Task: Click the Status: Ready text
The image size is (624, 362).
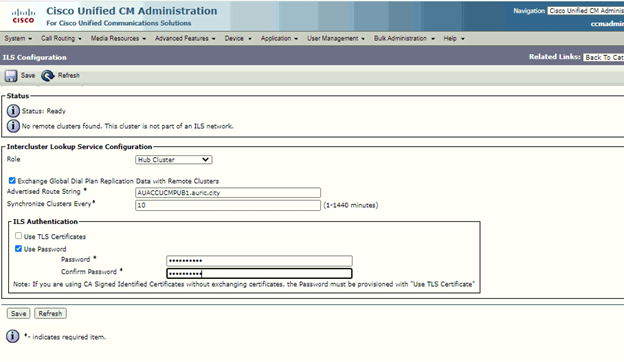Action: (x=44, y=111)
